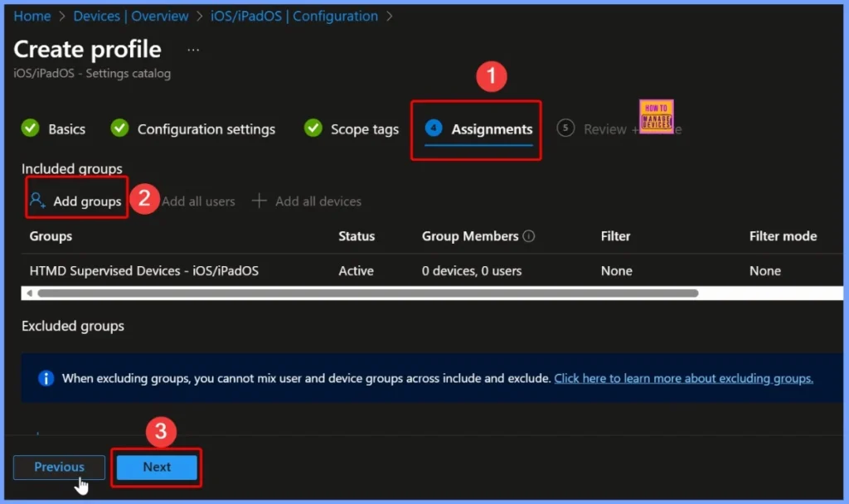Click green checkmark on Configuration settings

click(120, 128)
